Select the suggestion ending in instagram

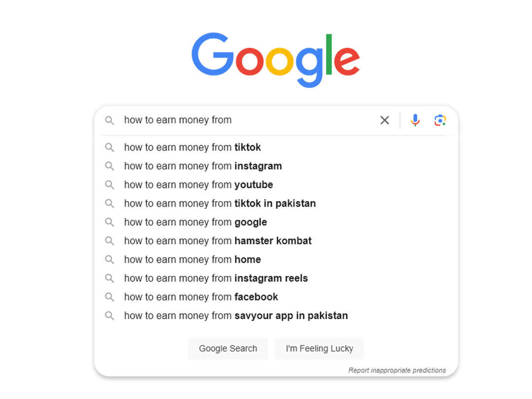(x=203, y=166)
